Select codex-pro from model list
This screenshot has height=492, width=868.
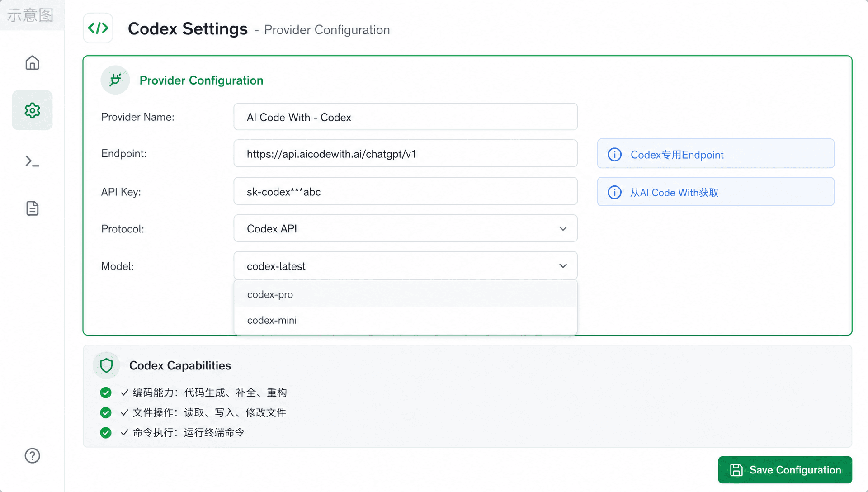point(406,294)
